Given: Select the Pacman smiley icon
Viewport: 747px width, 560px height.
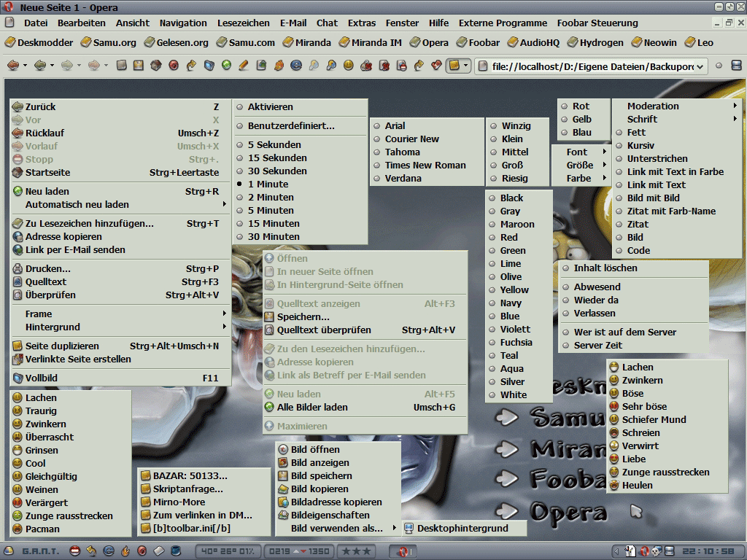Looking at the screenshot, I should (18, 529).
